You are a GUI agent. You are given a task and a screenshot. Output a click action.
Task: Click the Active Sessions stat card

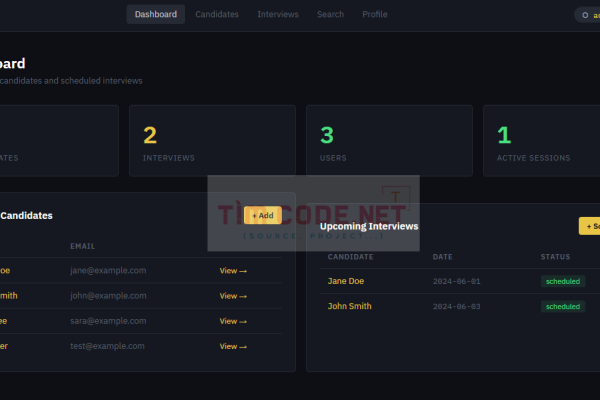pos(541,140)
